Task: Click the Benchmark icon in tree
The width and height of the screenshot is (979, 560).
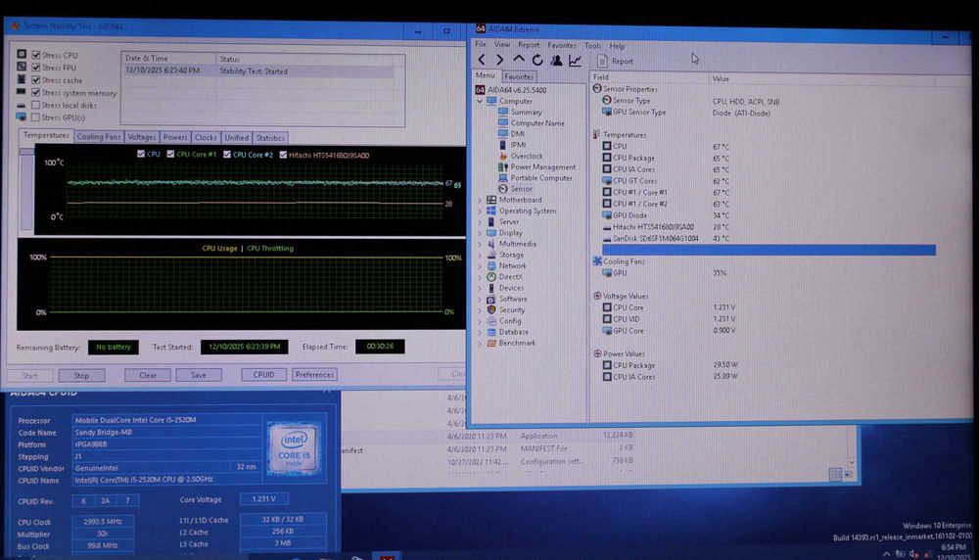Action: pos(491,343)
